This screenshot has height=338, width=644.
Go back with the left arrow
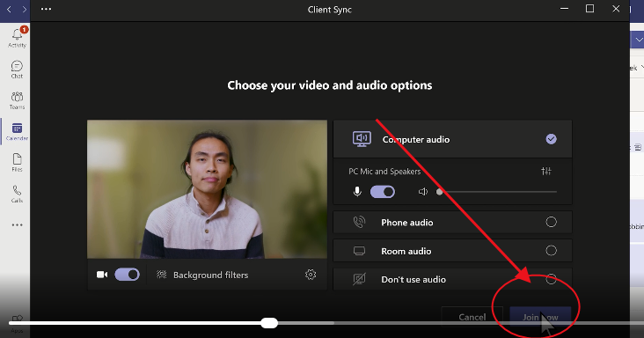tap(9, 9)
